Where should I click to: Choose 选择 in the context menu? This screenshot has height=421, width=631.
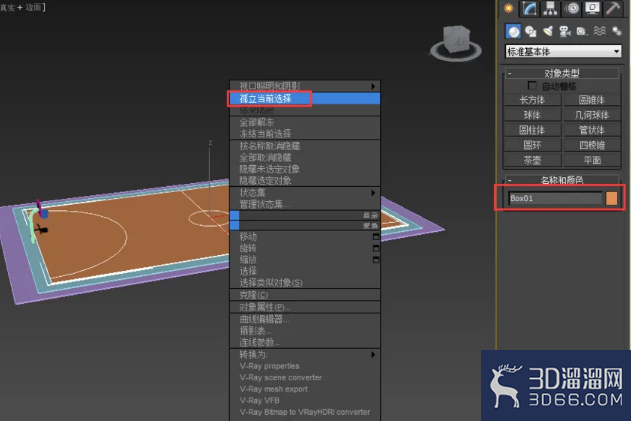point(305,271)
